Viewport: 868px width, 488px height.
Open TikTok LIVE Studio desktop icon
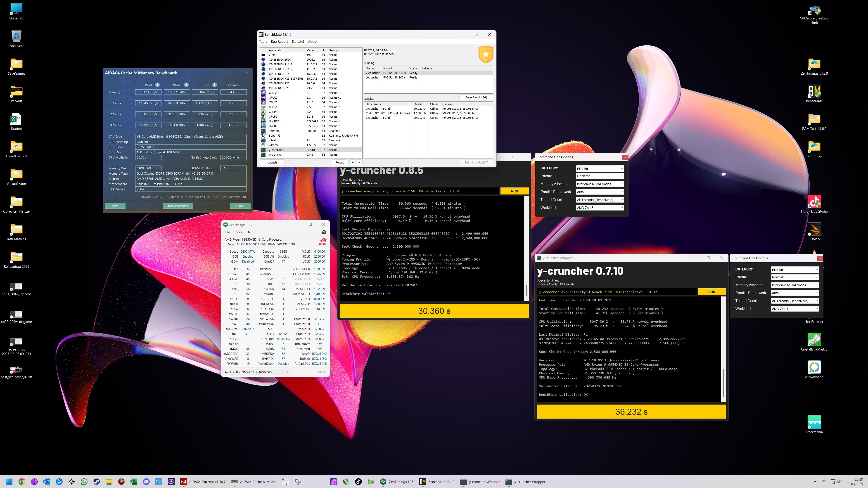tap(814, 204)
